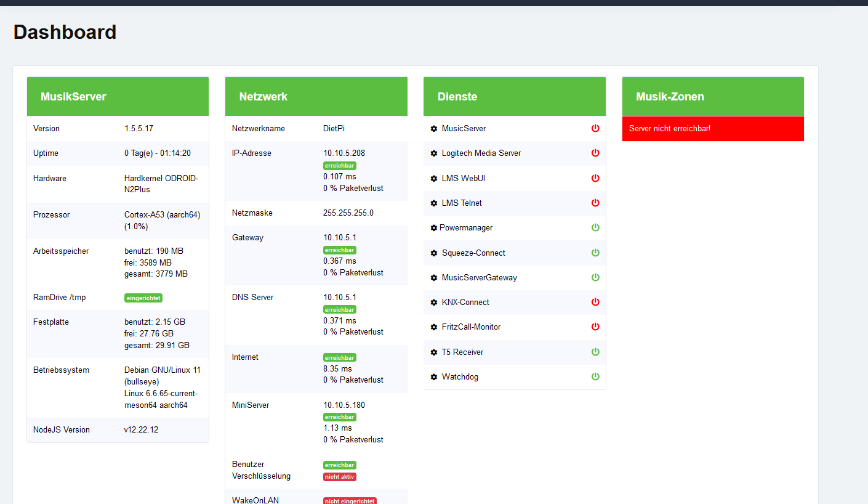Switch on KNX-Connect using its power icon

pos(595,302)
